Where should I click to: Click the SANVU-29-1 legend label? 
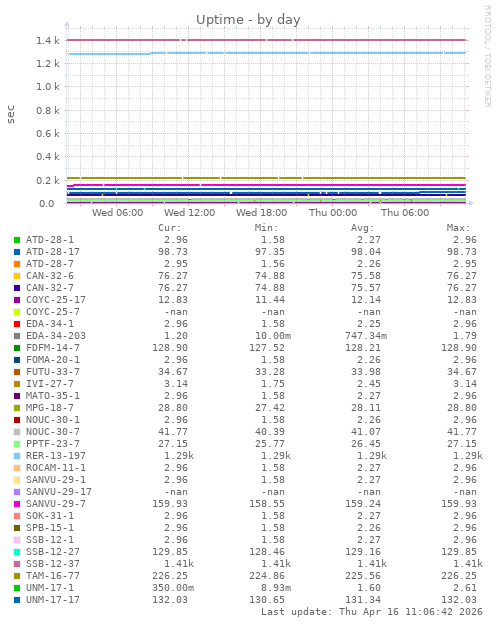(x=56, y=480)
